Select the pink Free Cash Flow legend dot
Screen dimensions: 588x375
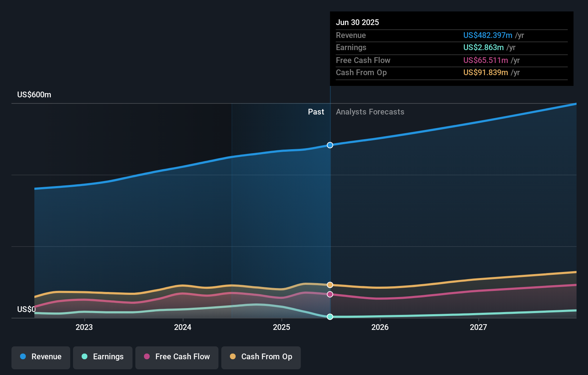[x=147, y=357]
